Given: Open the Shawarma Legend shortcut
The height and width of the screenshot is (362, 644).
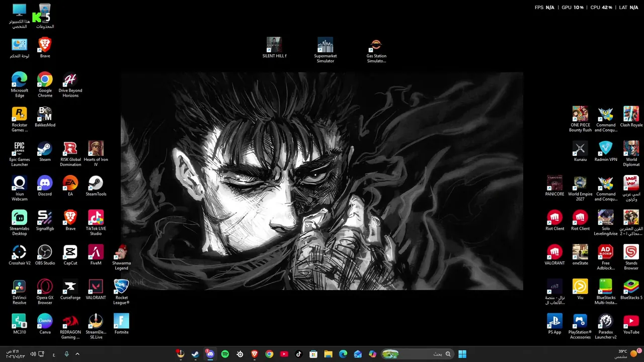Looking at the screenshot, I should [121, 257].
